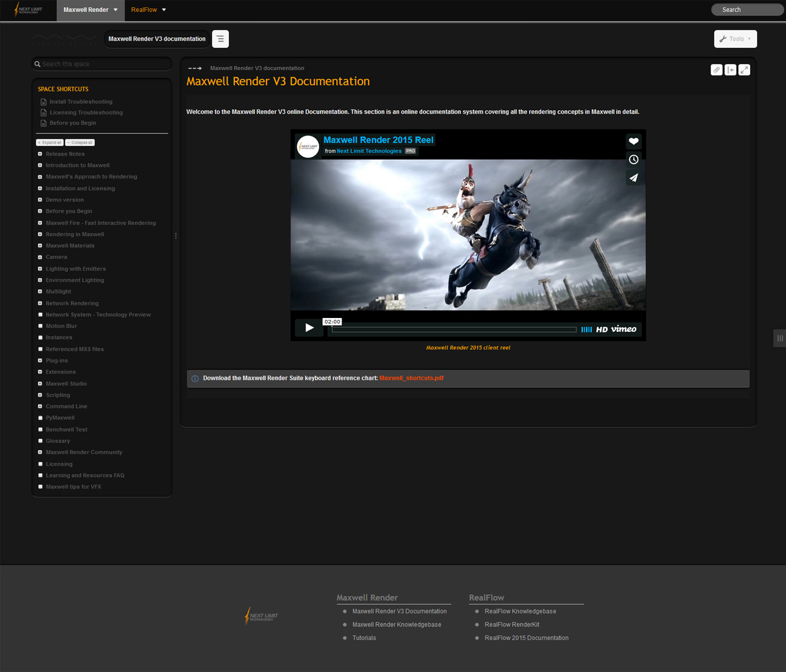Like the video with the heart icon

[x=634, y=141]
